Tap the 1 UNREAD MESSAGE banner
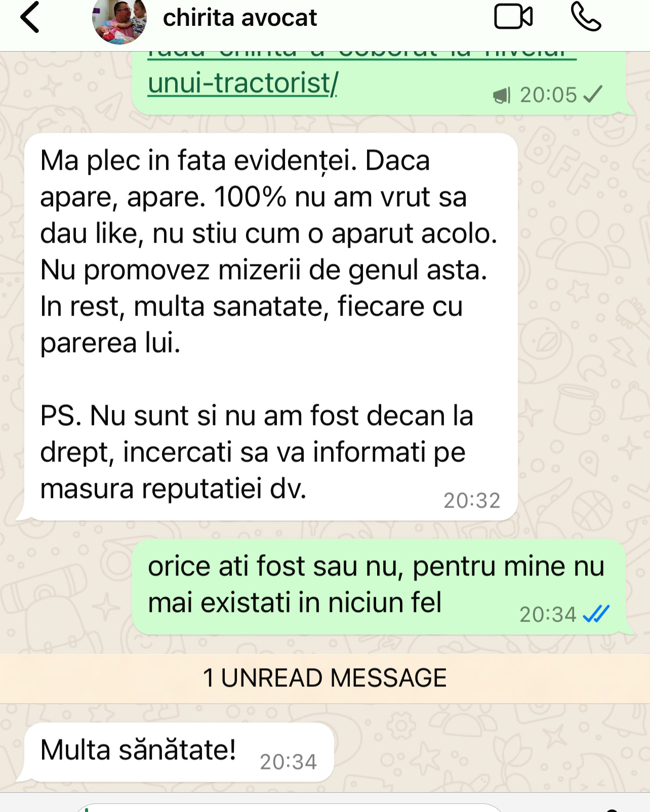 click(325, 678)
